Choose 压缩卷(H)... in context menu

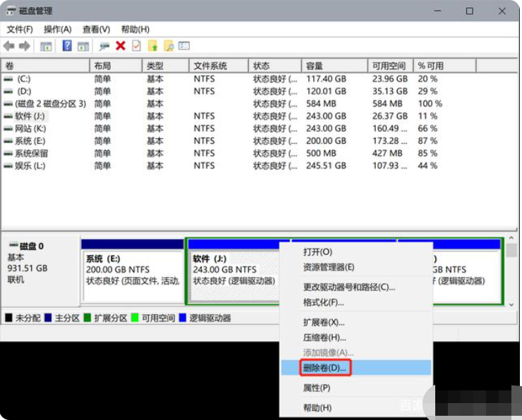pyautogui.click(x=324, y=338)
